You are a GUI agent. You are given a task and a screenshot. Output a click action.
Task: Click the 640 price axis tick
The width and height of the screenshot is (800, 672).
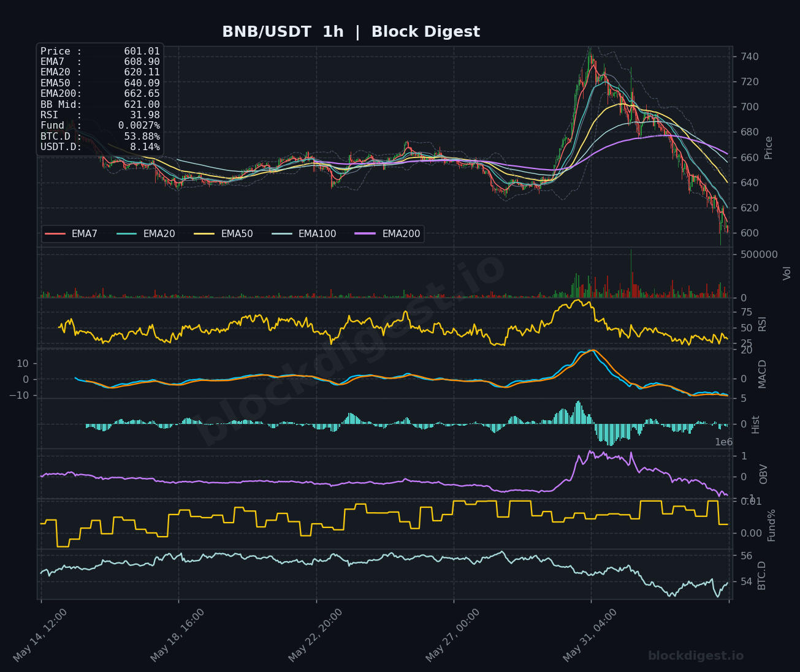[749, 183]
